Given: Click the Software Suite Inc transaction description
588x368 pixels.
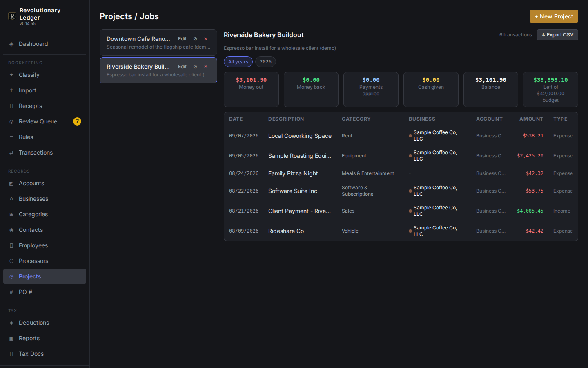Looking at the screenshot, I should point(293,191).
